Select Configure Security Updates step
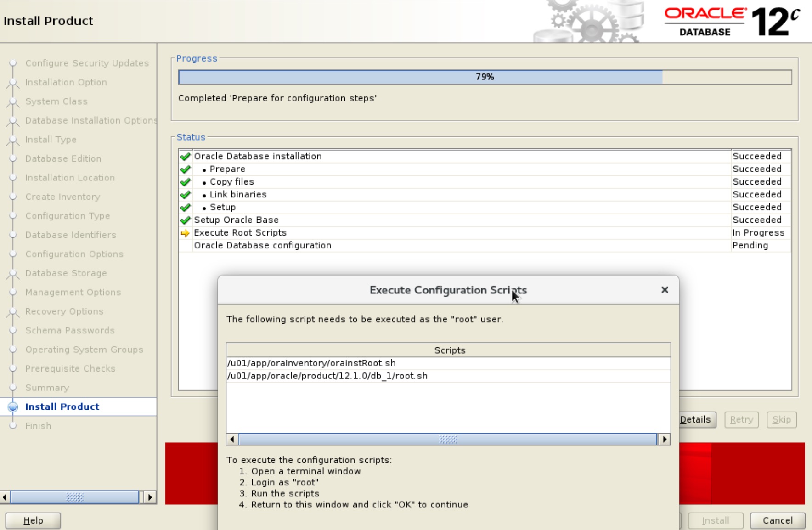812x530 pixels. pyautogui.click(x=87, y=63)
